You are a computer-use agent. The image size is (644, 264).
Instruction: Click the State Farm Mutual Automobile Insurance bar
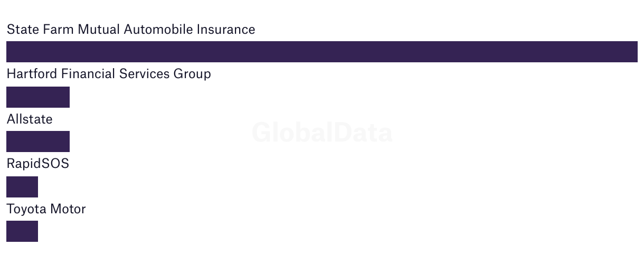(x=322, y=52)
